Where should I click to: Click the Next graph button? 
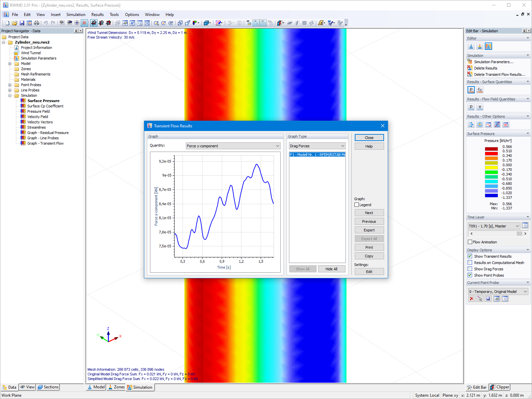tap(369, 213)
